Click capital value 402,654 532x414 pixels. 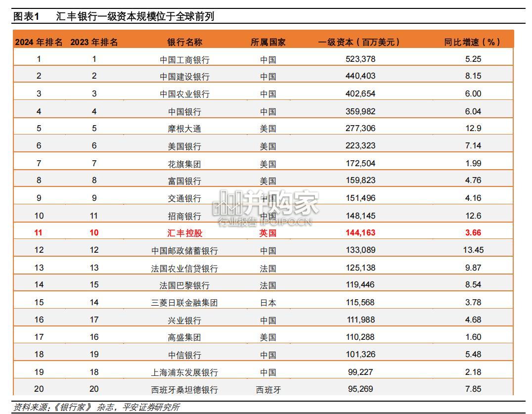tap(360, 93)
